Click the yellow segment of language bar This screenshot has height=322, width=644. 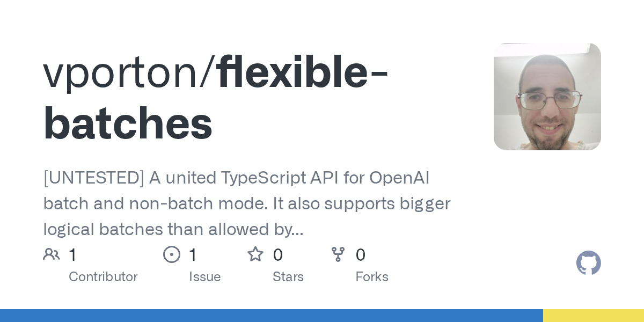click(x=594, y=316)
